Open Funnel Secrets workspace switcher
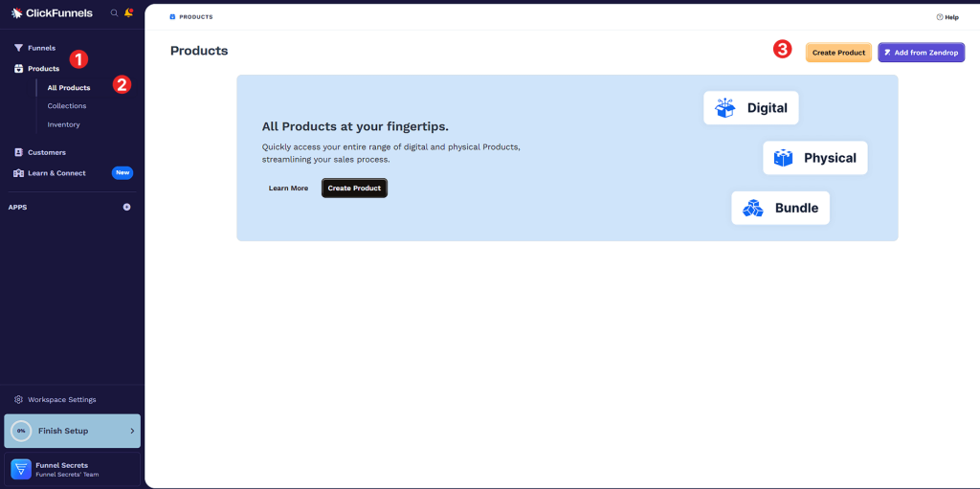Screen dimensions: 980x489 (x=72, y=469)
